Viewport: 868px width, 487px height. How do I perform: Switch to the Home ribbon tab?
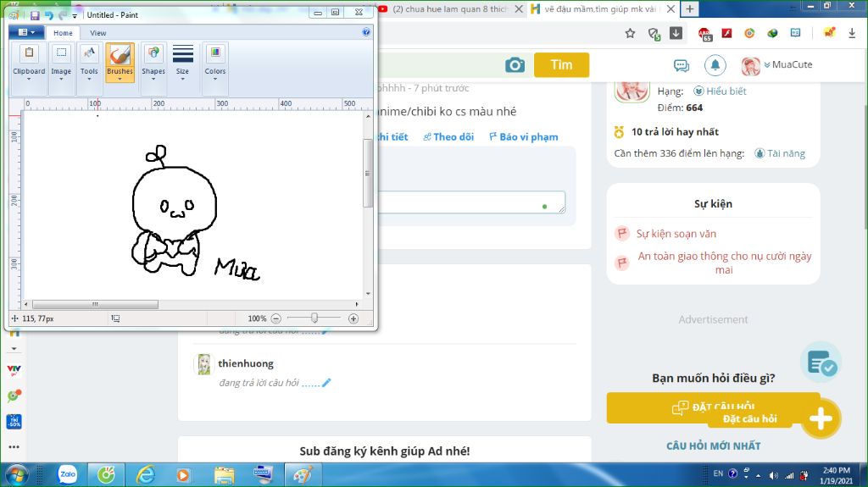coord(63,33)
